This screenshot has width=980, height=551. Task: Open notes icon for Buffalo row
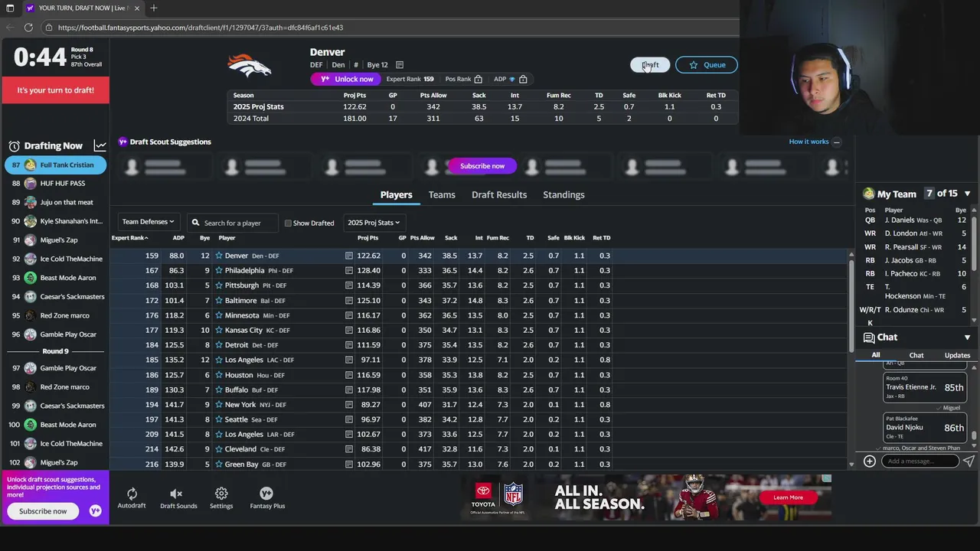[x=349, y=390]
